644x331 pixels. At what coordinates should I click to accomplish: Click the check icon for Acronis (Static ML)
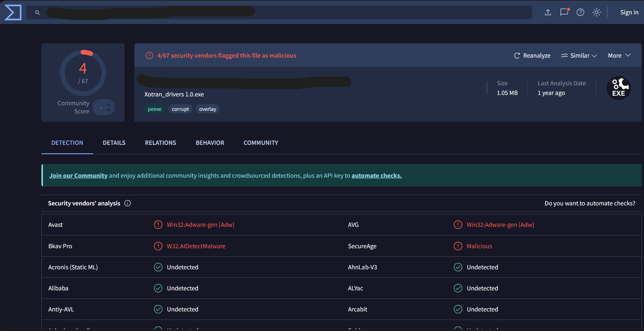coord(158,267)
